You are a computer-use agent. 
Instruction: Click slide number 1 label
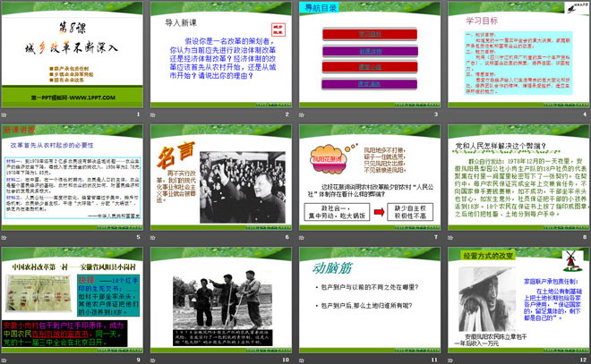[x=138, y=114]
